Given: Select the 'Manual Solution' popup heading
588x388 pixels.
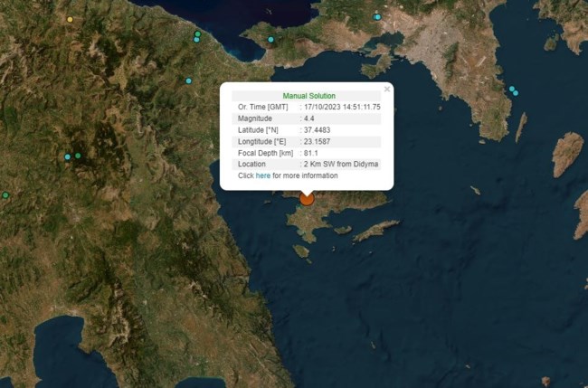Looking at the screenshot, I should (x=309, y=96).
